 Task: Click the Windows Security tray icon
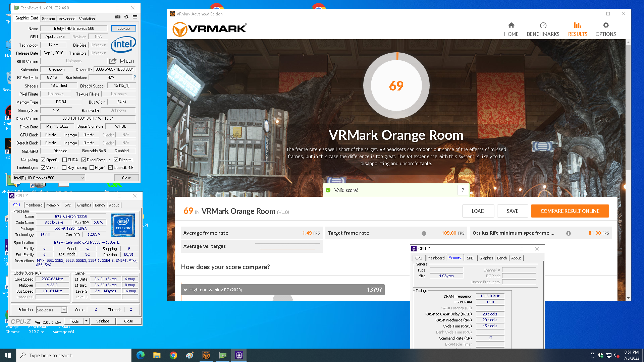point(601,356)
